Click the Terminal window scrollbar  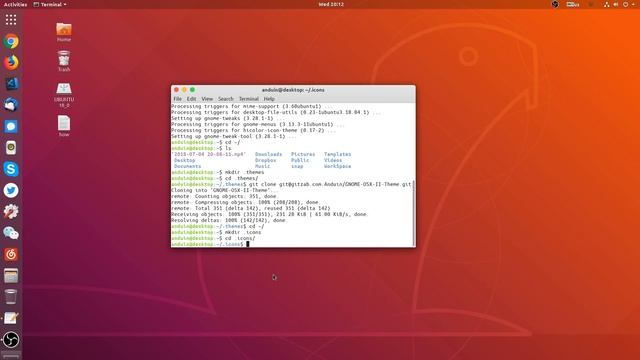click(x=414, y=213)
